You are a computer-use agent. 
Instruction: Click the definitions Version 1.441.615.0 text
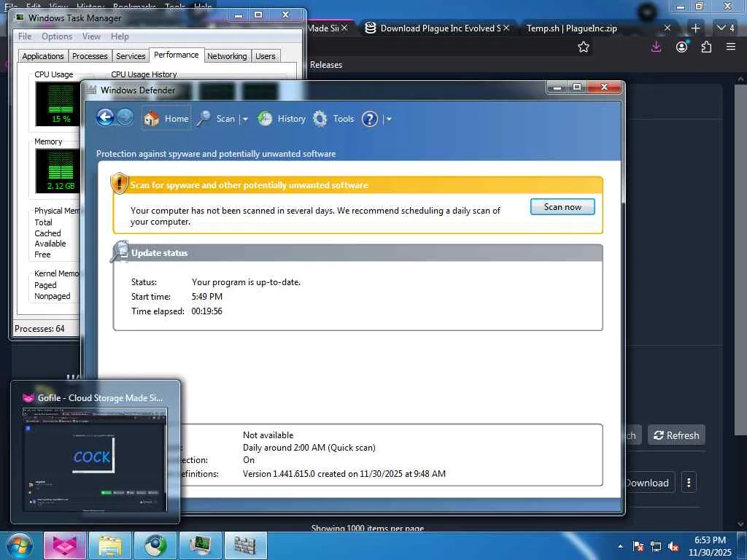tap(344, 474)
